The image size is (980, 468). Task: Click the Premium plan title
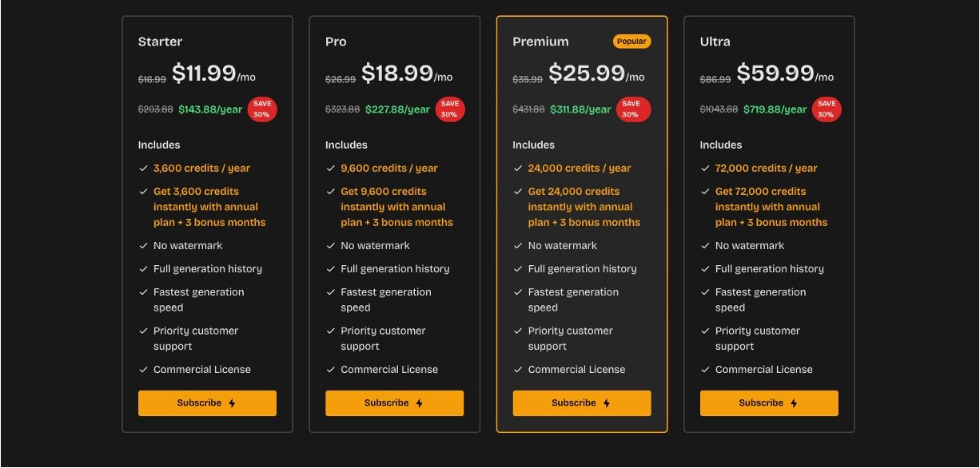[x=540, y=42]
